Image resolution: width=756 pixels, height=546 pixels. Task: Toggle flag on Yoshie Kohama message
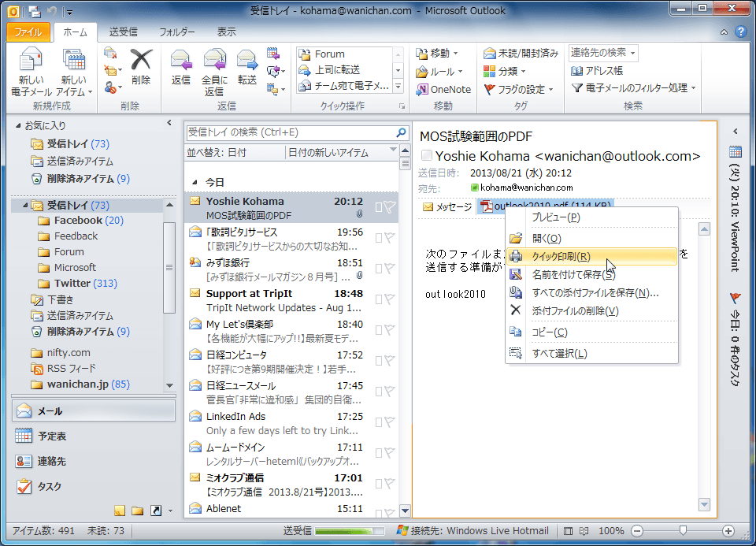coord(390,207)
